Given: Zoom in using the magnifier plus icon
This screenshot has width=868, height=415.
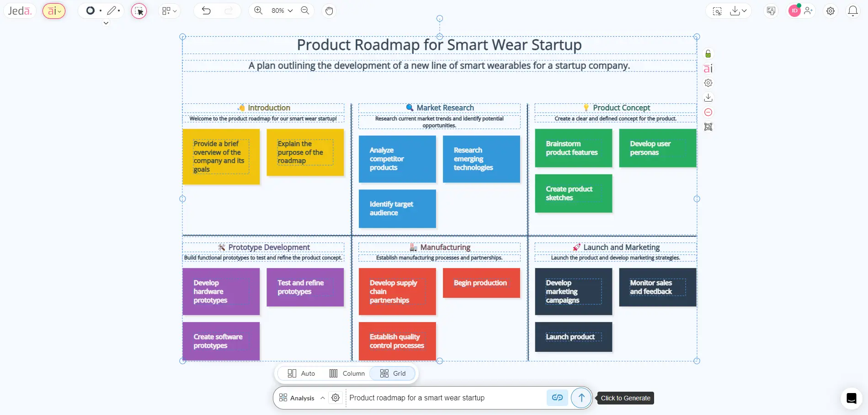Looking at the screenshot, I should tap(257, 10).
